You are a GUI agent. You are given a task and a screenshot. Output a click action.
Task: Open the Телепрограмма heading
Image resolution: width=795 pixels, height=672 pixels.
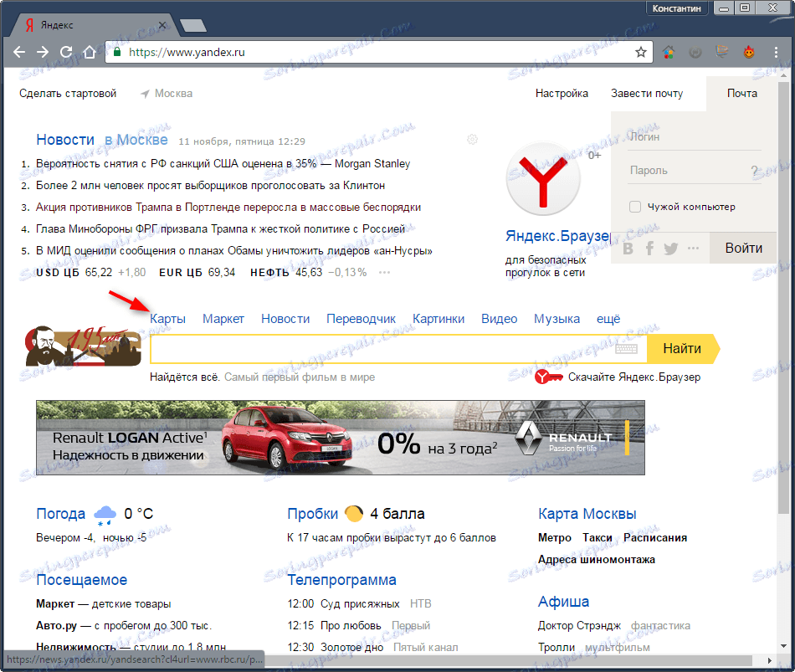click(x=341, y=580)
